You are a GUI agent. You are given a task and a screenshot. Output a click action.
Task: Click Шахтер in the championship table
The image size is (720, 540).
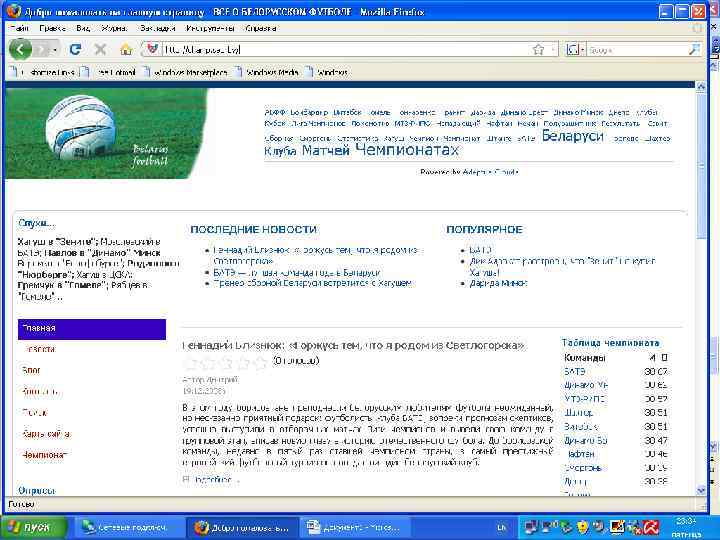pos(579,412)
